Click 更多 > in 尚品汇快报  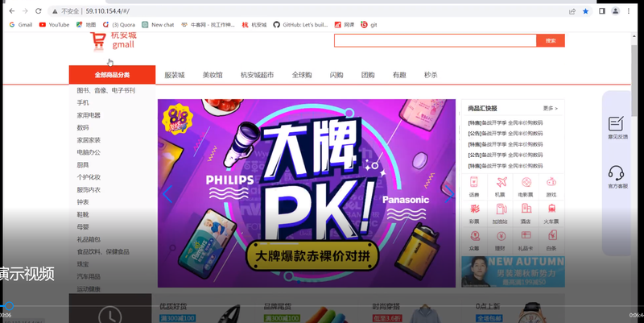click(551, 109)
